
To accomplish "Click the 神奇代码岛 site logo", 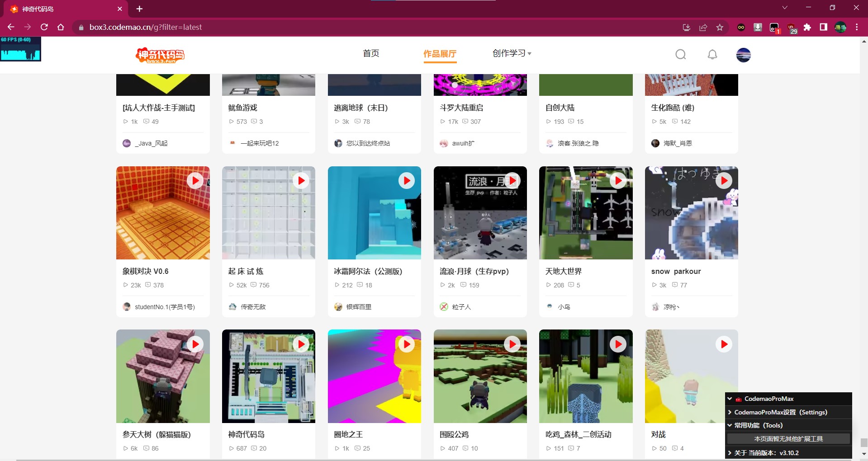I will pyautogui.click(x=160, y=55).
